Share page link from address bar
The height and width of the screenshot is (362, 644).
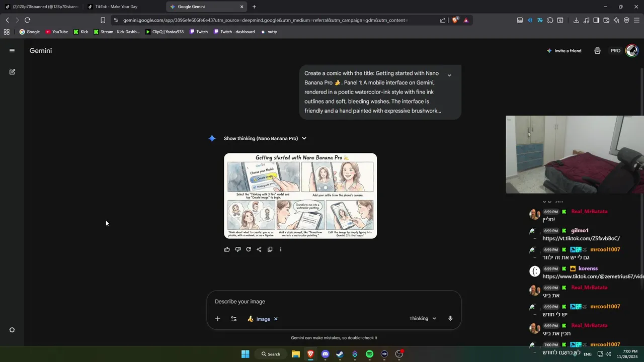pos(443,20)
